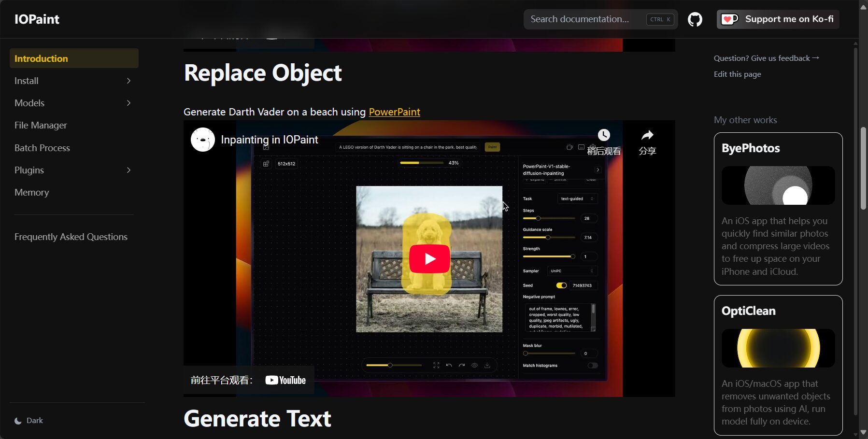This screenshot has width=868, height=439.
Task: Focus the Search documentation field
Action: [x=601, y=19]
